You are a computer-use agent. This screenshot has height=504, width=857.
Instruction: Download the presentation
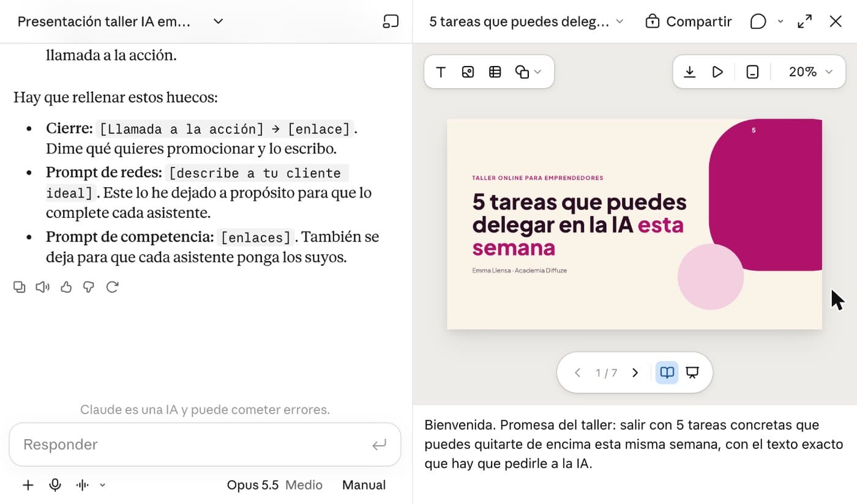coord(689,72)
